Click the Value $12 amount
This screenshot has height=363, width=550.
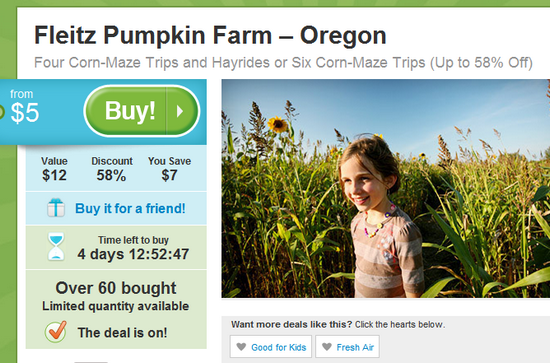click(54, 169)
